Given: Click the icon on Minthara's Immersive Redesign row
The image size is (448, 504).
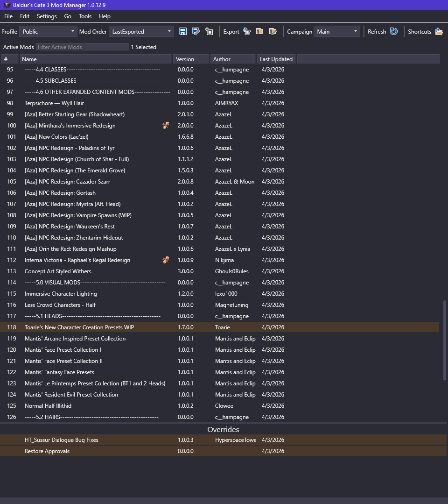Looking at the screenshot, I should point(166,125).
